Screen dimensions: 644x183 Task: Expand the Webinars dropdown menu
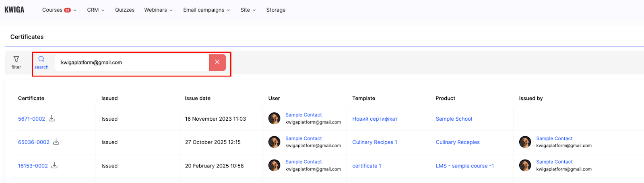click(x=158, y=10)
